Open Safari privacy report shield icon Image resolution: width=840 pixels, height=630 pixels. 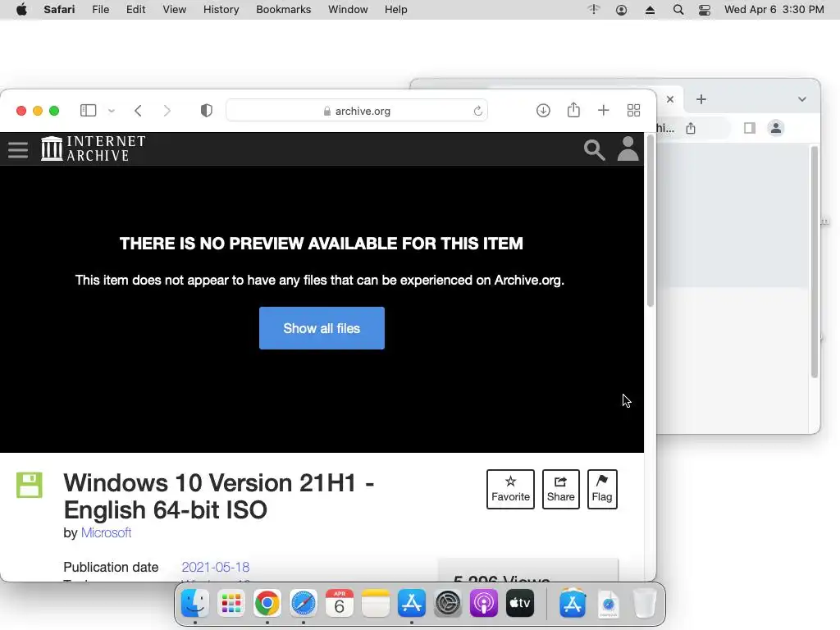(206, 111)
